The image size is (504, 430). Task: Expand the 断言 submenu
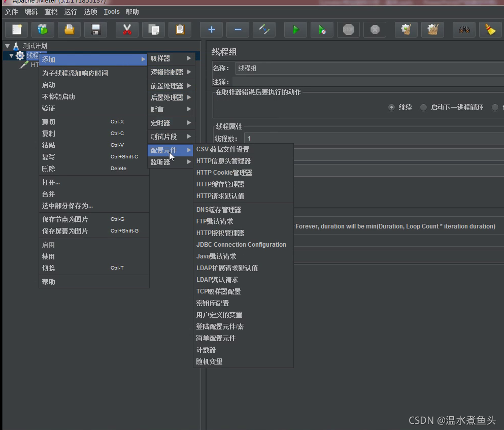click(171, 109)
